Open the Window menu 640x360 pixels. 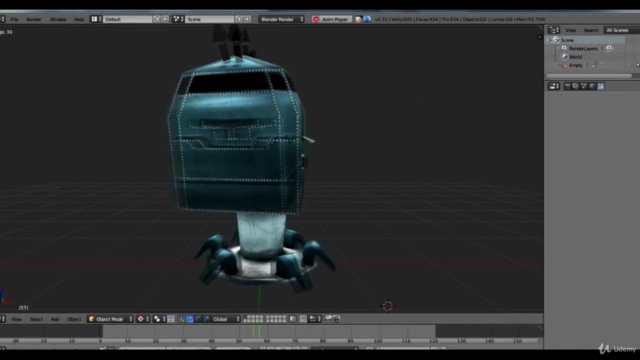click(58, 19)
